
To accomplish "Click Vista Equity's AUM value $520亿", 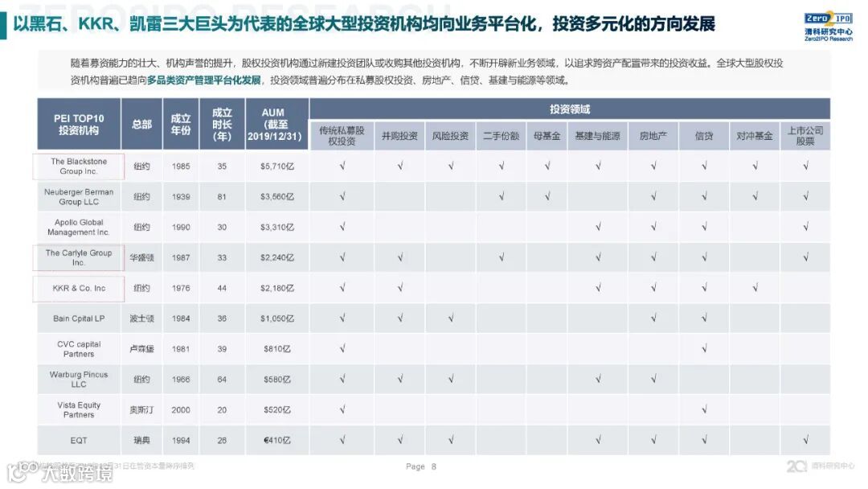I will (x=277, y=410).
